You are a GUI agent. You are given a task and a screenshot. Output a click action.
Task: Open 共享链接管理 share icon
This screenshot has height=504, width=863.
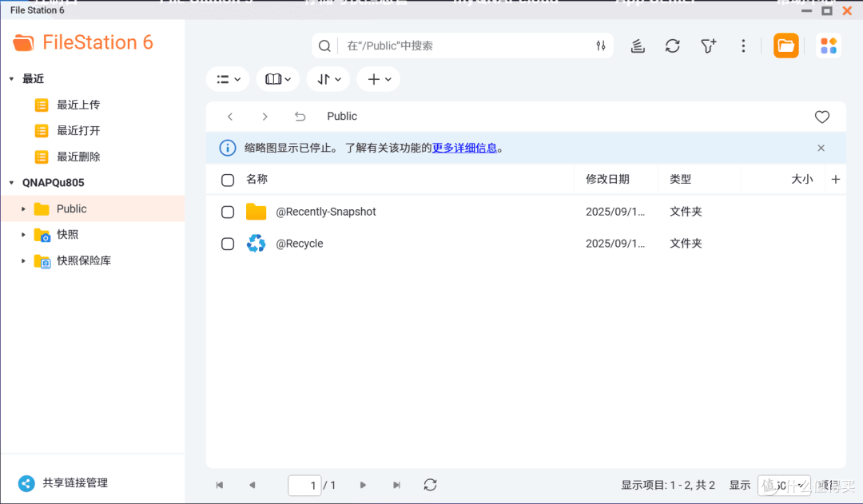[x=26, y=483]
